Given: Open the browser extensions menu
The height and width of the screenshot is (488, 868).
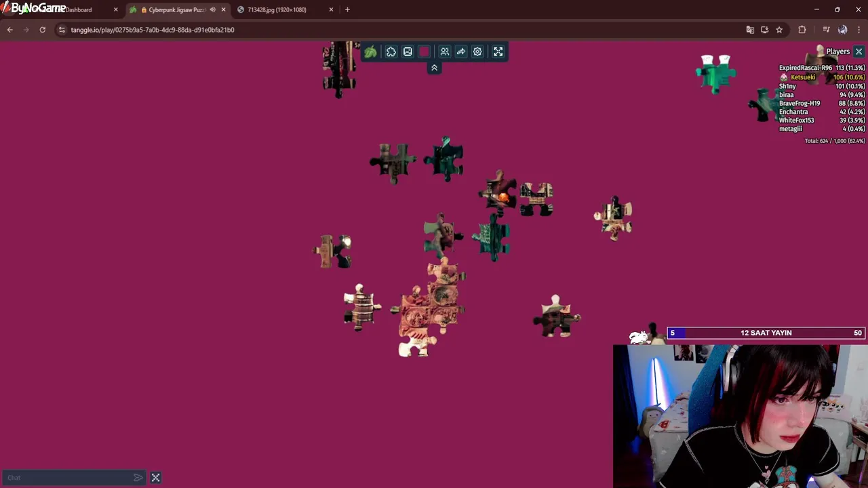Looking at the screenshot, I should (x=802, y=30).
